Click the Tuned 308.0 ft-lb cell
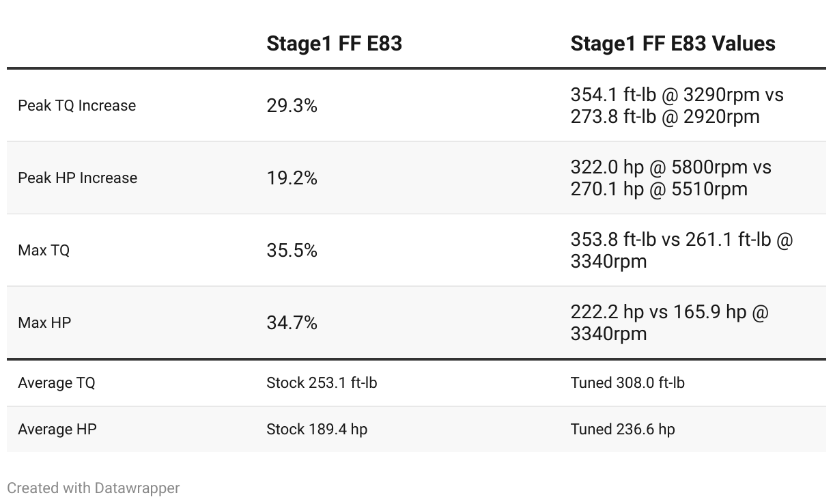 pyautogui.click(x=627, y=383)
